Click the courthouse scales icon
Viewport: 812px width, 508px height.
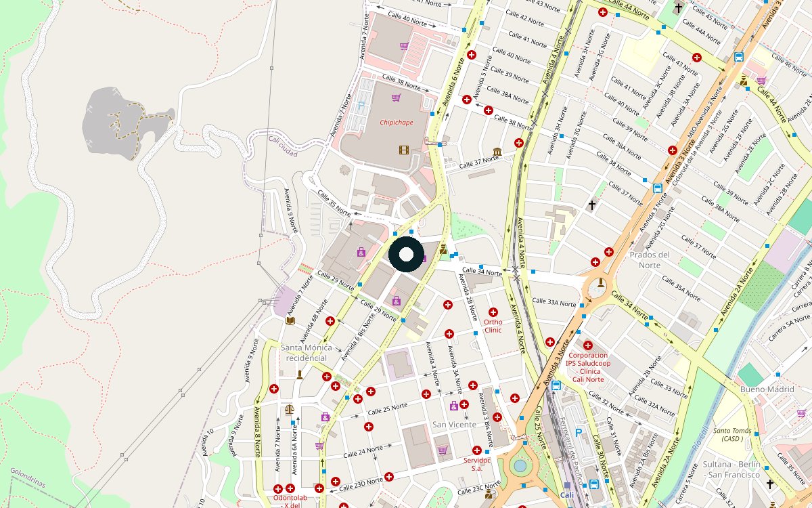point(290,409)
